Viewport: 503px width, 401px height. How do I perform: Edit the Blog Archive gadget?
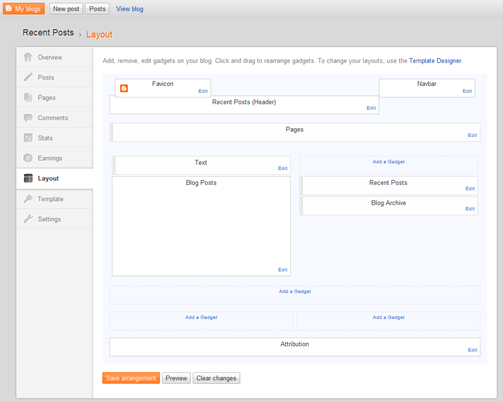point(470,209)
